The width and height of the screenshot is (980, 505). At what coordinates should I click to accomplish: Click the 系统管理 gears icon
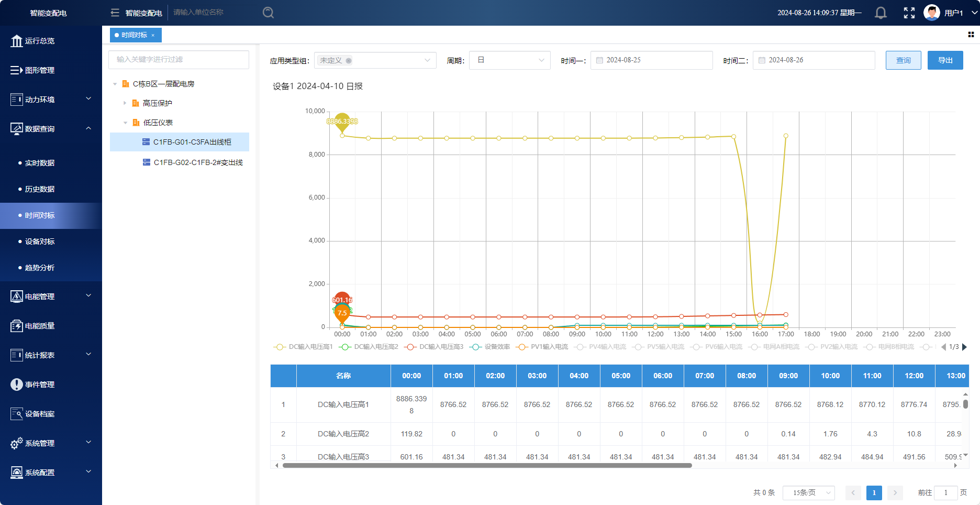(x=17, y=443)
